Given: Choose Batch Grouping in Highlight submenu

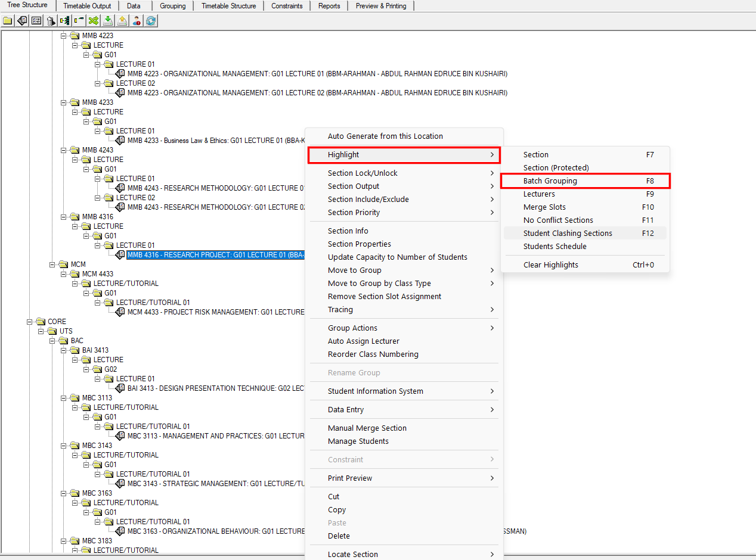Looking at the screenshot, I should click(585, 181).
